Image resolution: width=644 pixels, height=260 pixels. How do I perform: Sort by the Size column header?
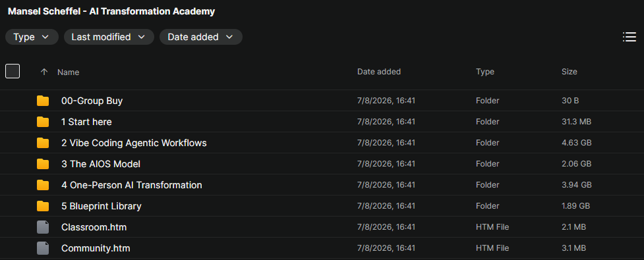(570, 72)
